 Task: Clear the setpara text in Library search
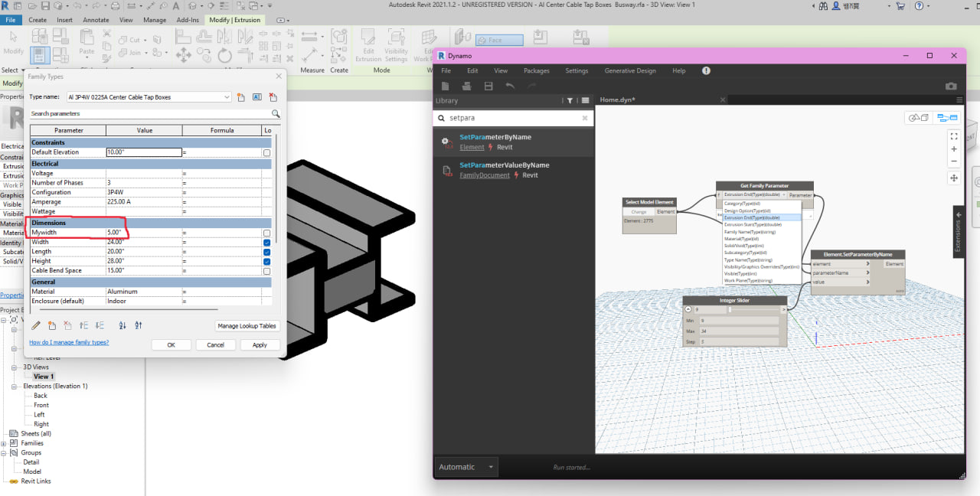[x=585, y=118]
